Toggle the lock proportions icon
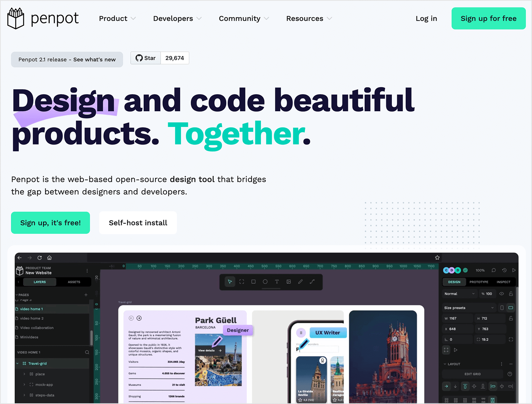This screenshot has height=404, width=532. point(511,318)
